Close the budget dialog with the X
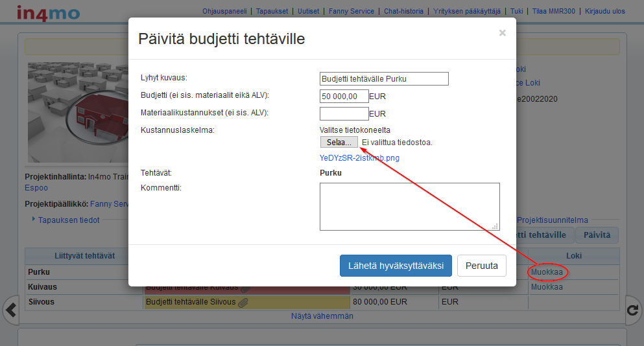 (502, 33)
